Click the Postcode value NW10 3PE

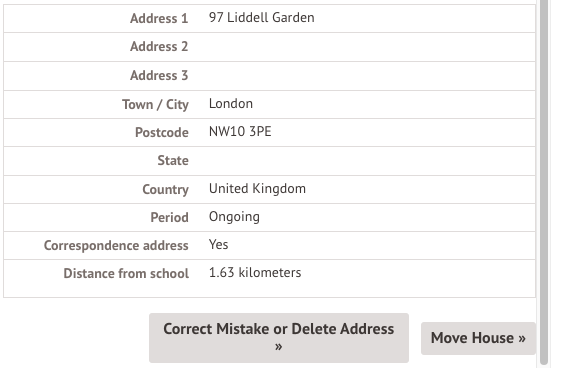click(240, 132)
